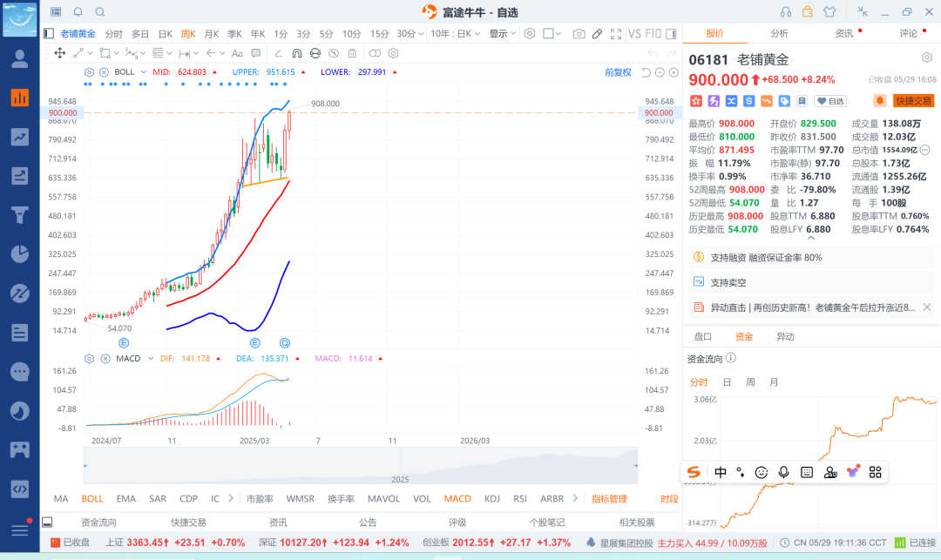
Task: Select the text annotation Aa tool
Action: 237,53
